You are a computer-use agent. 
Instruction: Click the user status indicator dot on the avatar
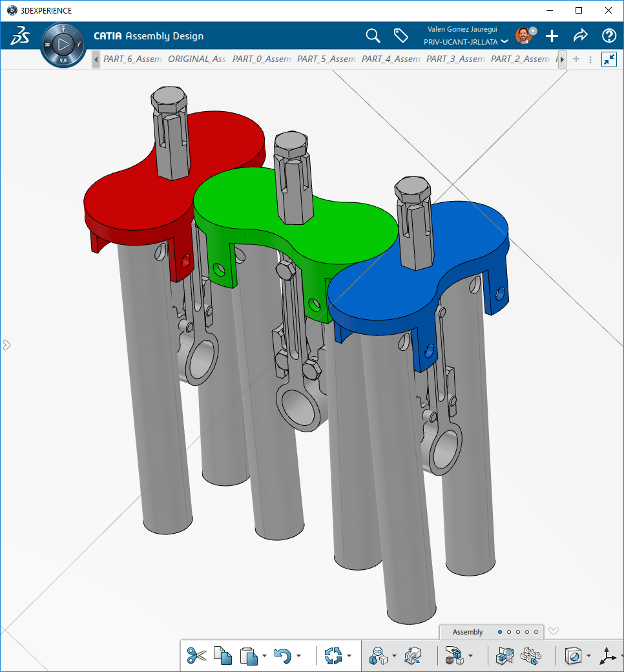click(x=533, y=31)
